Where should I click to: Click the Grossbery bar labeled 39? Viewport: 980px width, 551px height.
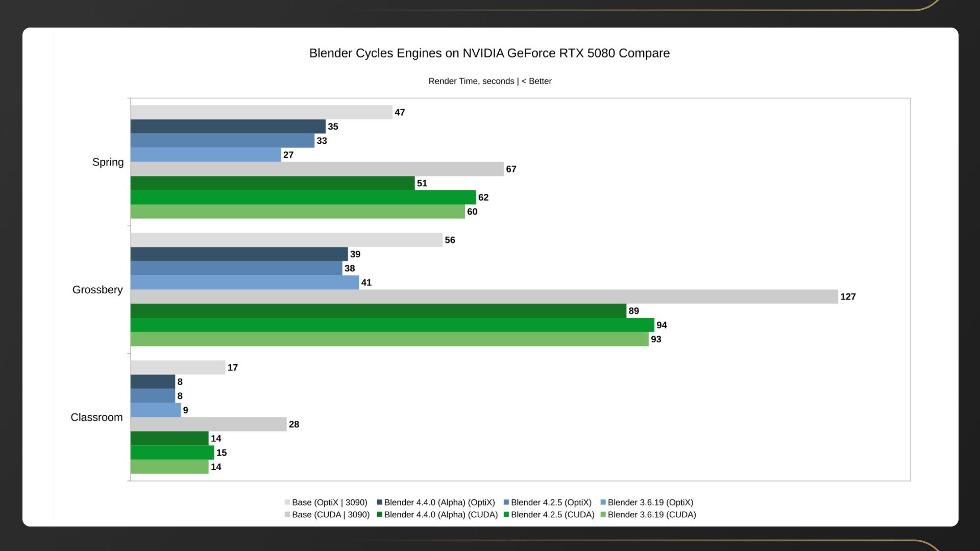(x=239, y=254)
